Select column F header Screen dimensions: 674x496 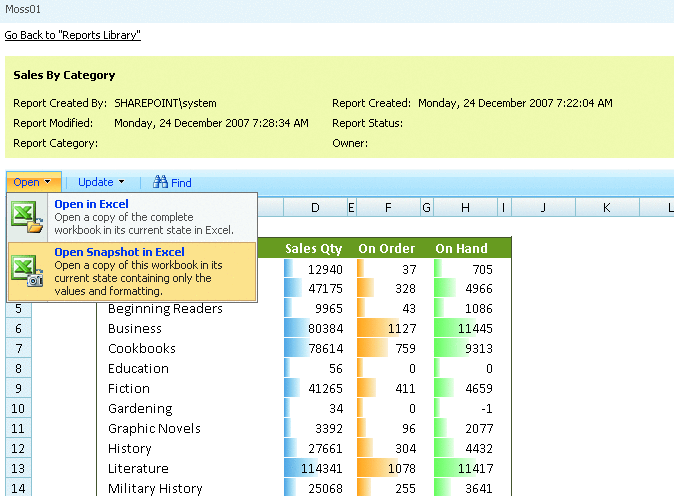click(388, 208)
